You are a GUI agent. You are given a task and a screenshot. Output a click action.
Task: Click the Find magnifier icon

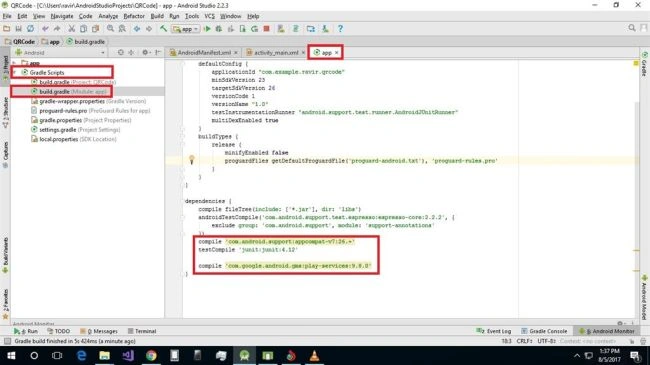click(110, 29)
